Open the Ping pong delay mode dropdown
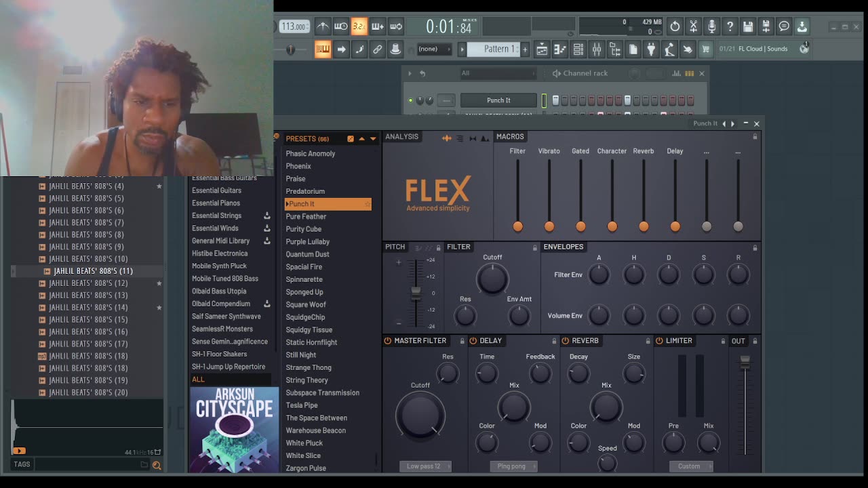This screenshot has width=868, height=488. click(513, 466)
